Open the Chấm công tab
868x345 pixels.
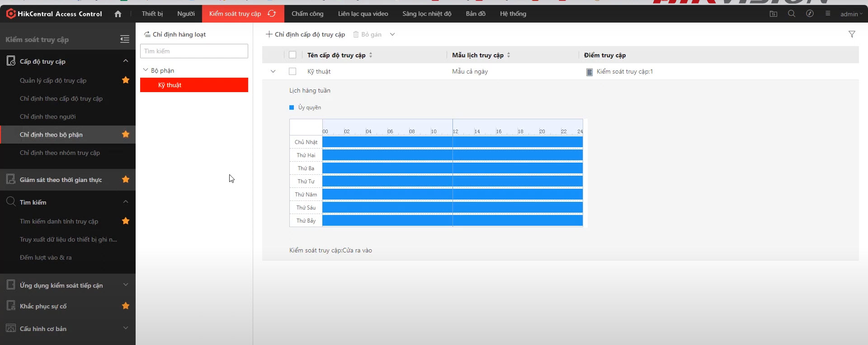click(307, 14)
